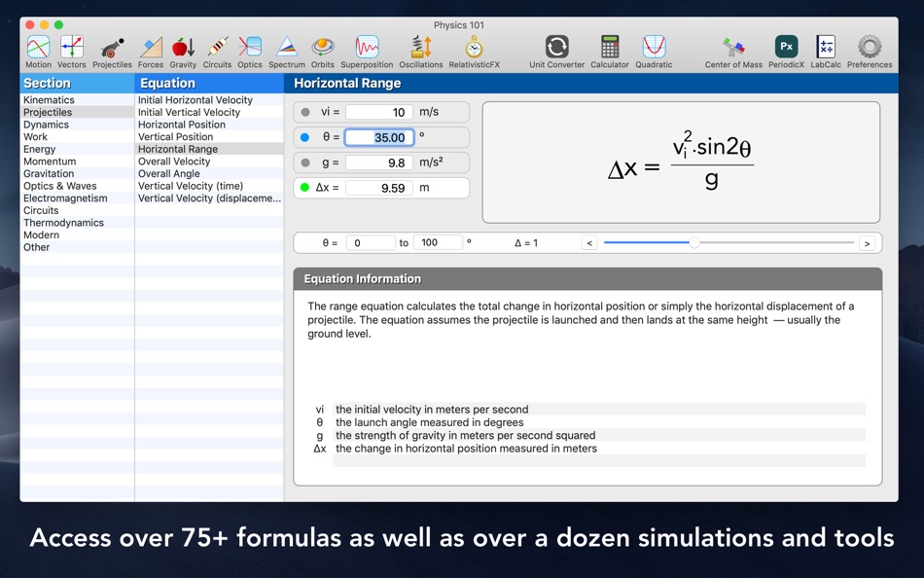
Task: Decrease θ with the left arrow button
Action: pos(589,243)
